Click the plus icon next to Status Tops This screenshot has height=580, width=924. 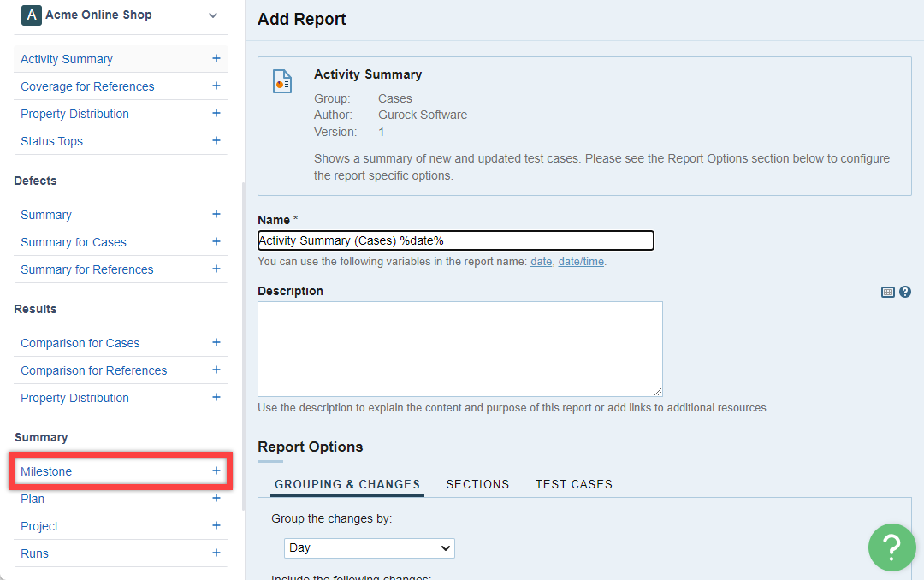216,141
